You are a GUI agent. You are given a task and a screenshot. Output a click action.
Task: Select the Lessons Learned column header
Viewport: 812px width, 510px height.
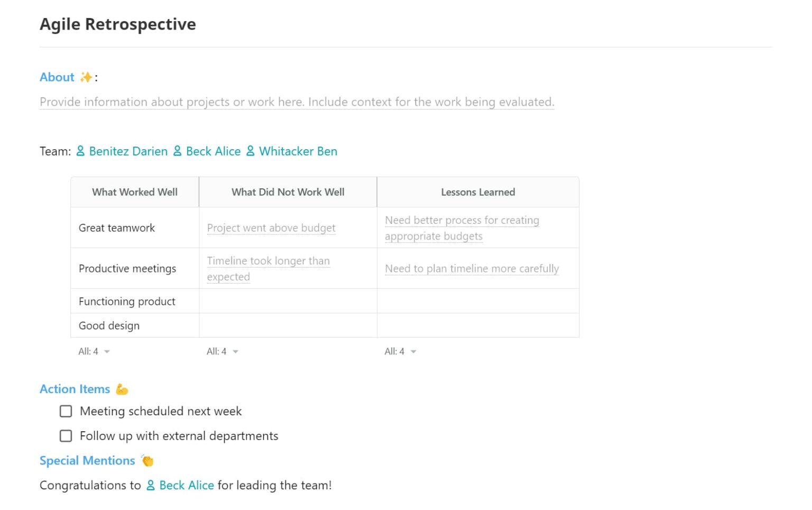[478, 192]
